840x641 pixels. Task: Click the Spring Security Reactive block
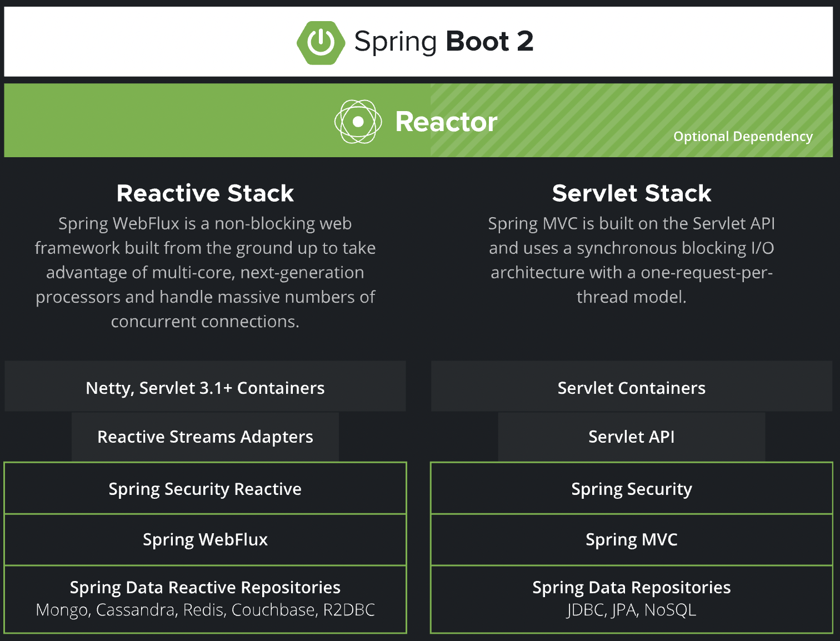click(x=204, y=488)
